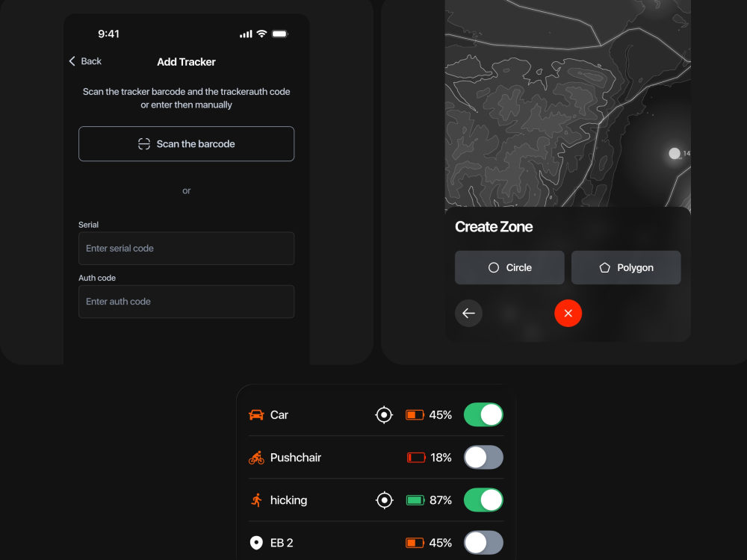
Task: Select the EB 2 tracker name
Action: click(282, 543)
